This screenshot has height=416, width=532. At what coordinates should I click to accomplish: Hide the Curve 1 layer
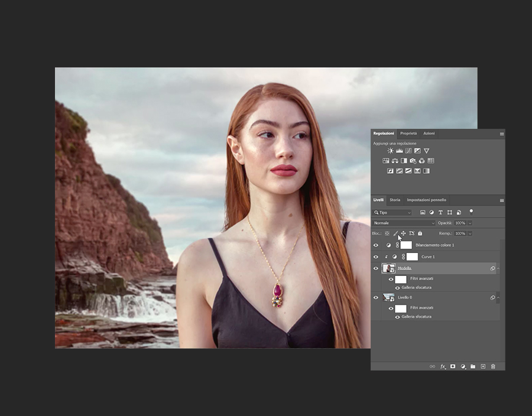376,257
